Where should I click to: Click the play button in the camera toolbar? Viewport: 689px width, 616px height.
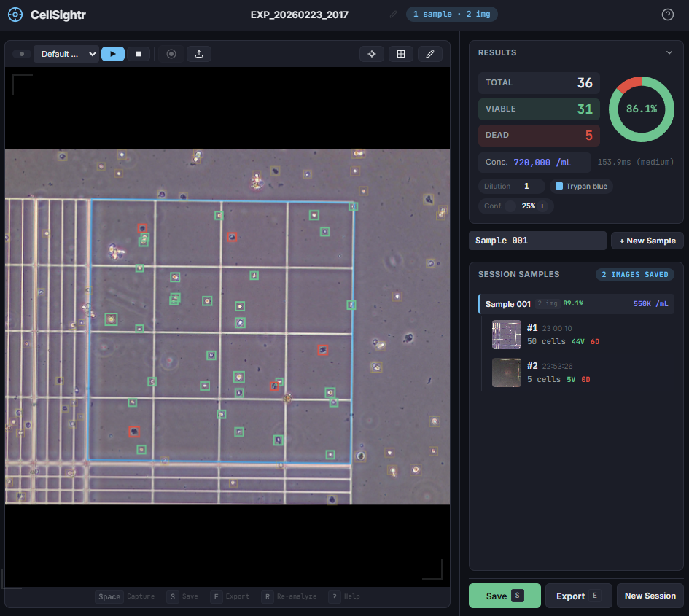point(113,54)
